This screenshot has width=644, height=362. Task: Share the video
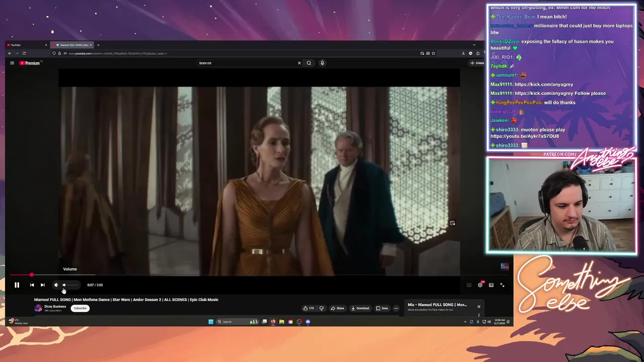(x=338, y=308)
